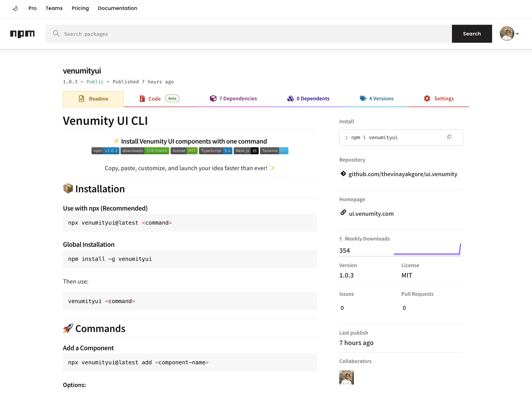This screenshot has width=532, height=394.
Task: Open the 7 Dependencies tab
Action: point(233,99)
